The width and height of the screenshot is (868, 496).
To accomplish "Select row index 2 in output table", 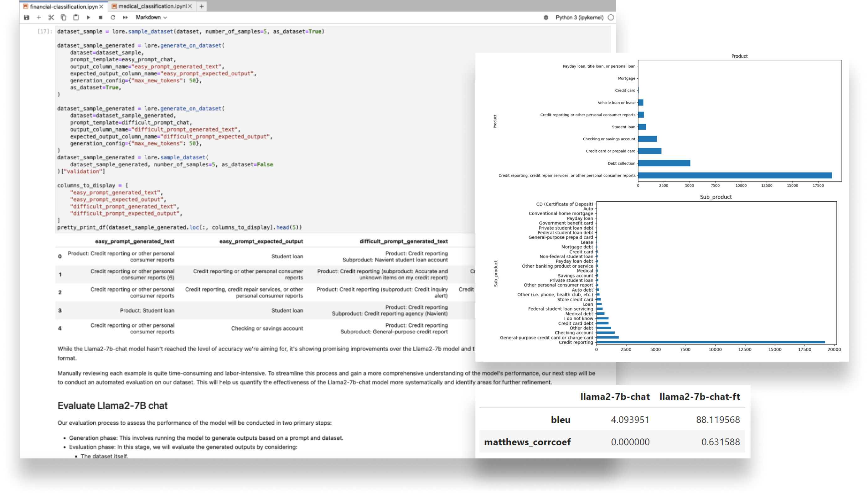I will click(x=60, y=292).
